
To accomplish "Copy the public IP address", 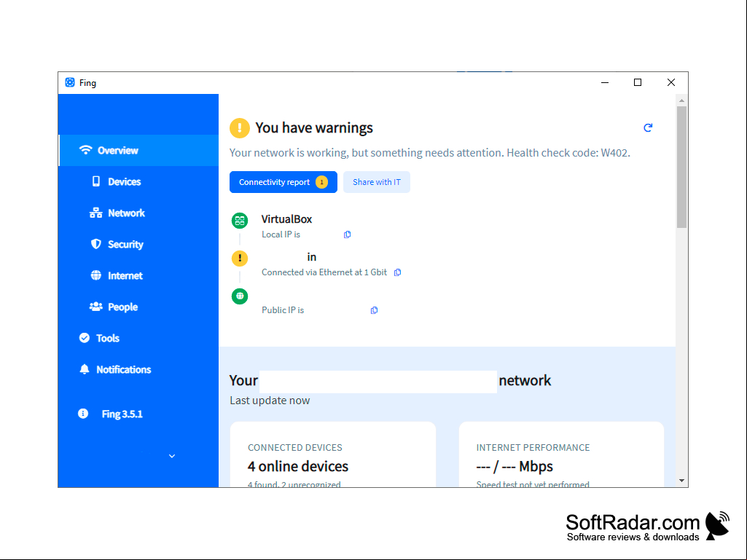I will coord(374,310).
